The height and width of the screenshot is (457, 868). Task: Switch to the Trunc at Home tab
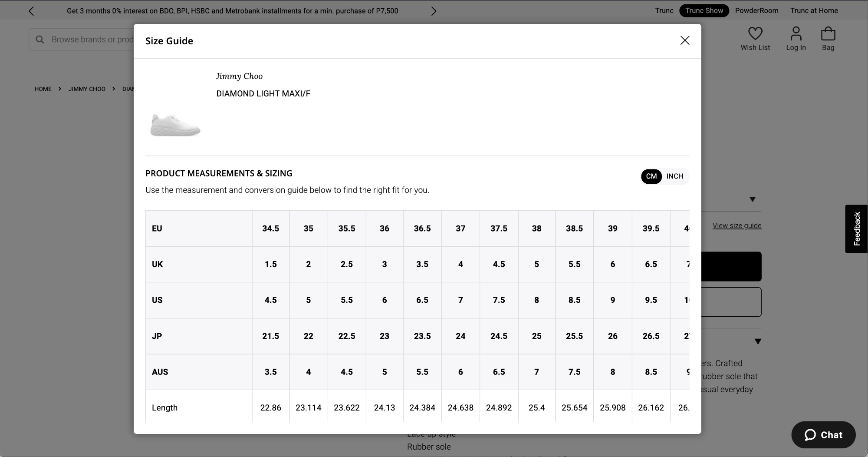(x=814, y=10)
